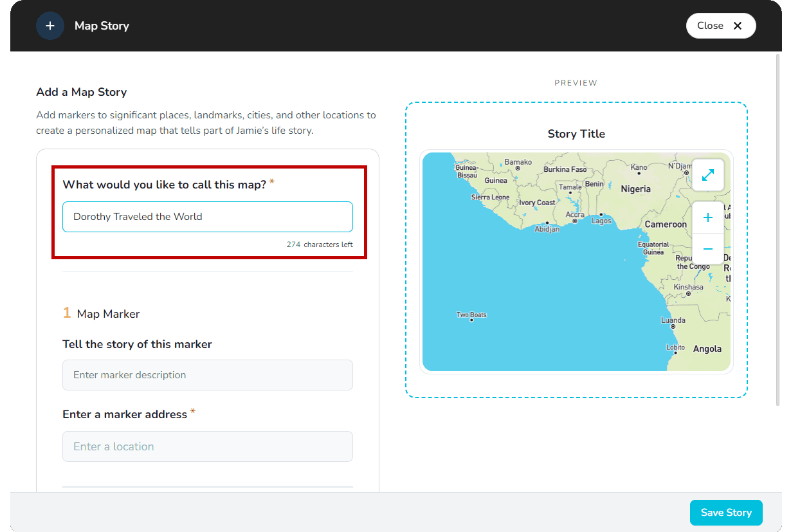Click Lagos city dot on the map
This screenshot has width=791, height=532.
click(x=601, y=215)
